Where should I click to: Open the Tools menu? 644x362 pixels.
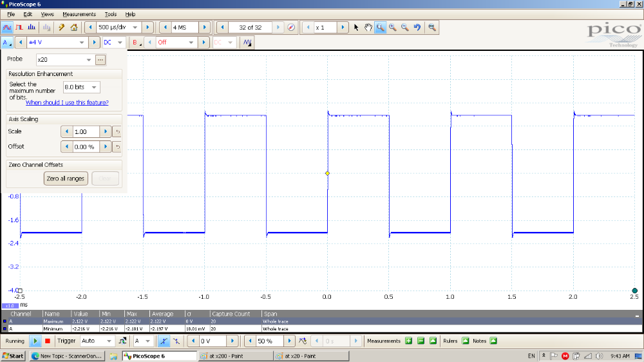point(111,14)
